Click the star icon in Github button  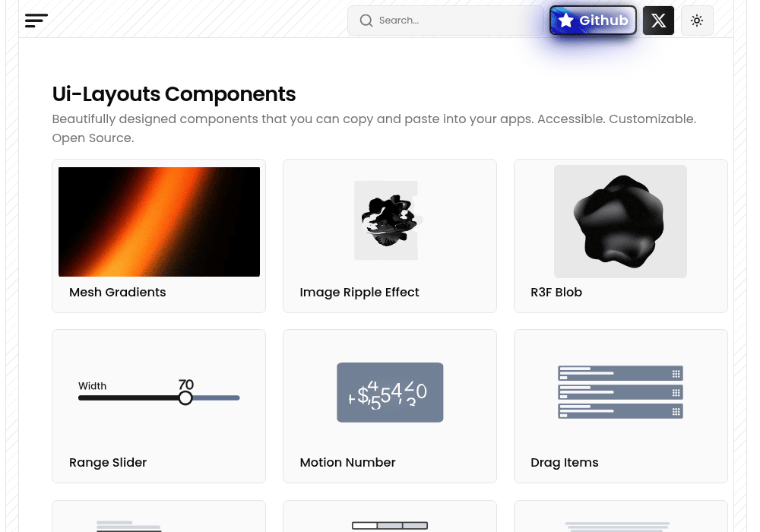[565, 21]
